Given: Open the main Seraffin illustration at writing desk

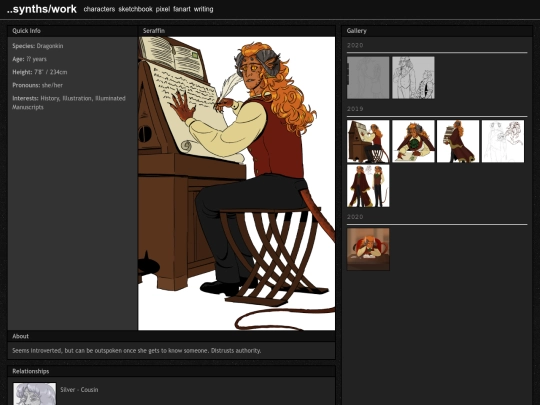Looking at the screenshot, I should 237,183.
